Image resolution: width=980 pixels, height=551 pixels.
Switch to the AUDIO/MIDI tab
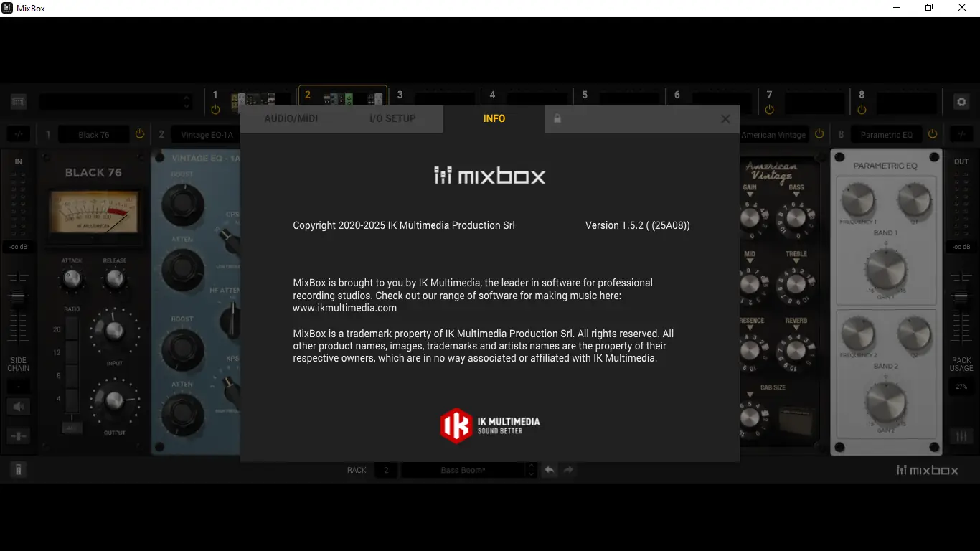291,118
